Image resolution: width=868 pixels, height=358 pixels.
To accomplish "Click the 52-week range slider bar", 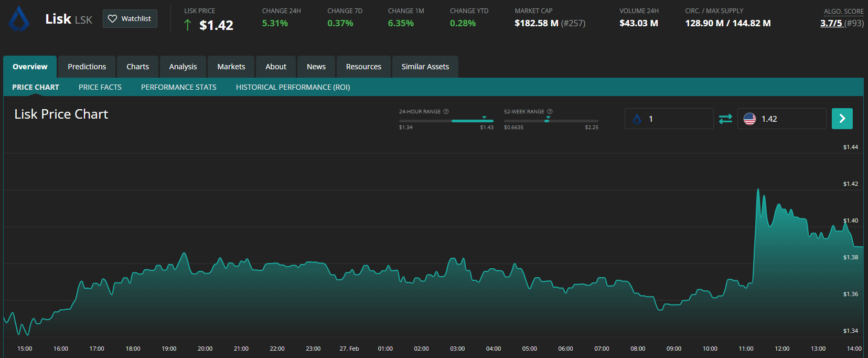I will pos(551,121).
